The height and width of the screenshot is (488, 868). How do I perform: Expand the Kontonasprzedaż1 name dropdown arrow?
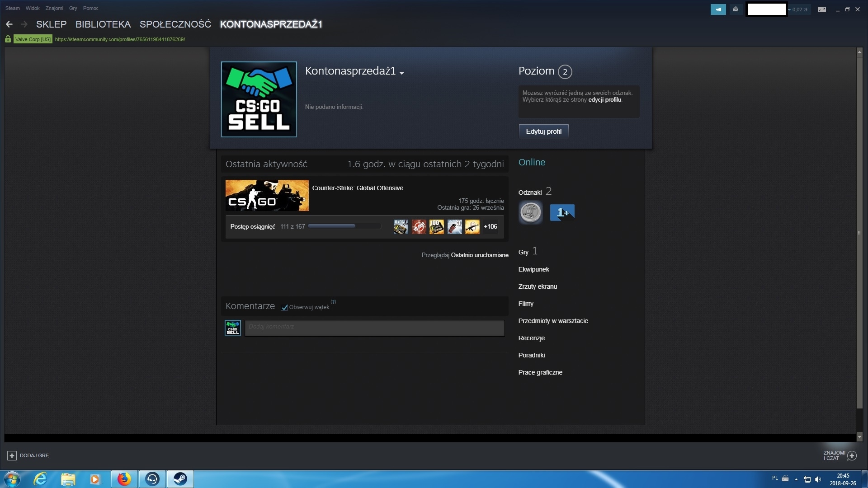(401, 73)
